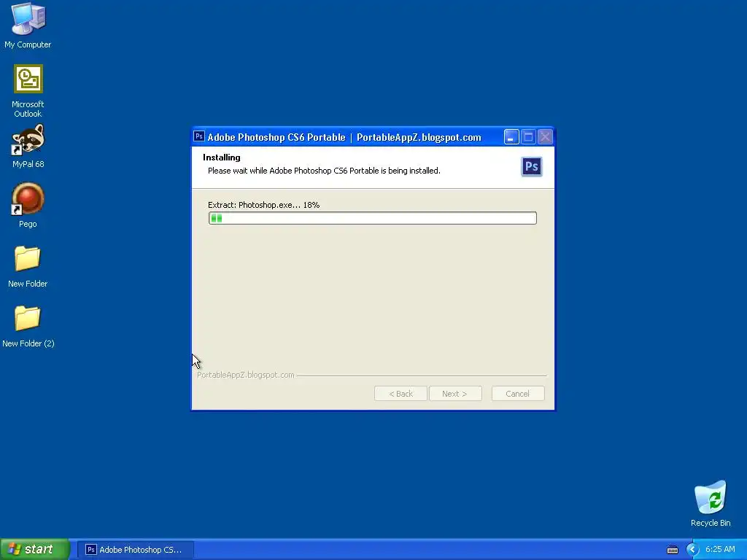
Task: Select the Pego desktop shortcut
Action: click(x=28, y=205)
